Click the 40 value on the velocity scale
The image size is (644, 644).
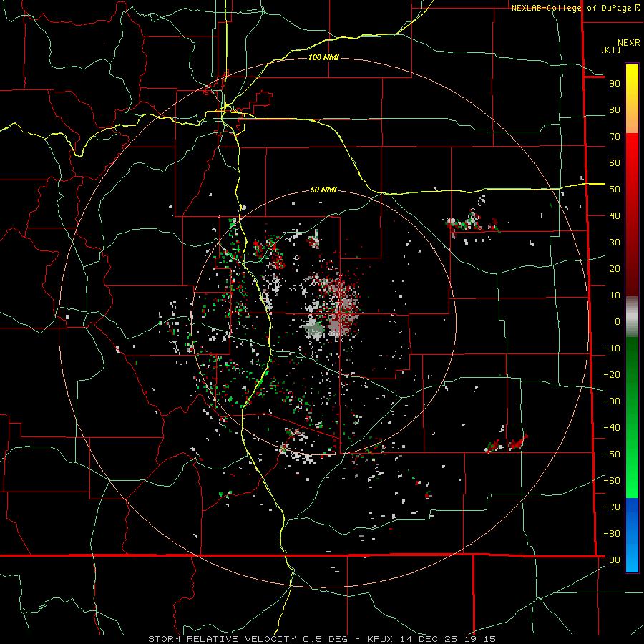click(615, 215)
